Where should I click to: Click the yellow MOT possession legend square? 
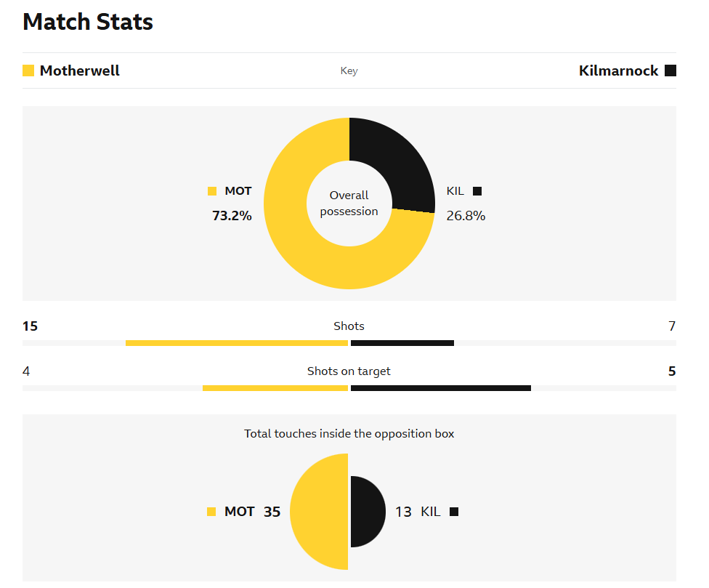pyautogui.click(x=212, y=191)
